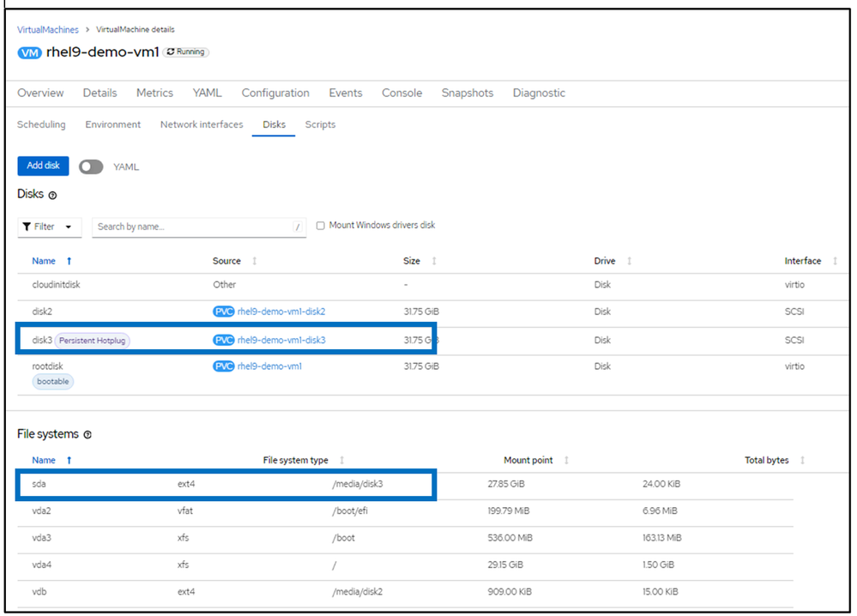Go to VirtualMachines breadcrumb link

[x=48, y=29]
